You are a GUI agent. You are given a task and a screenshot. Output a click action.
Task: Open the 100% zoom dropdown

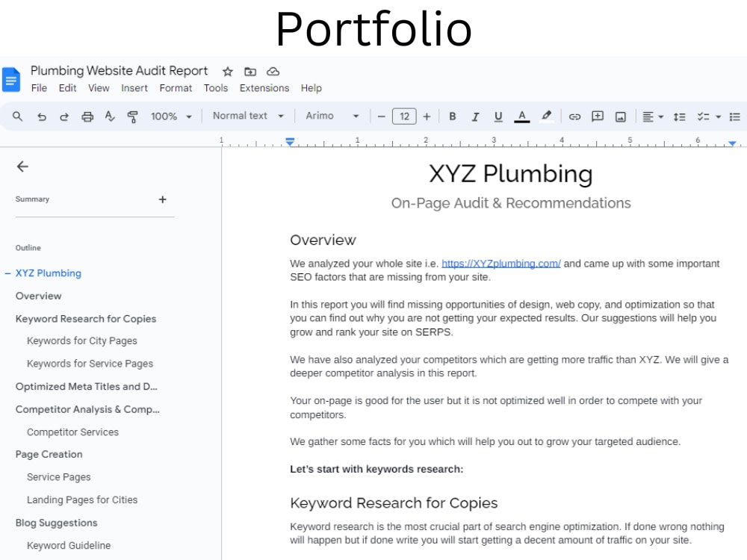[x=171, y=116]
